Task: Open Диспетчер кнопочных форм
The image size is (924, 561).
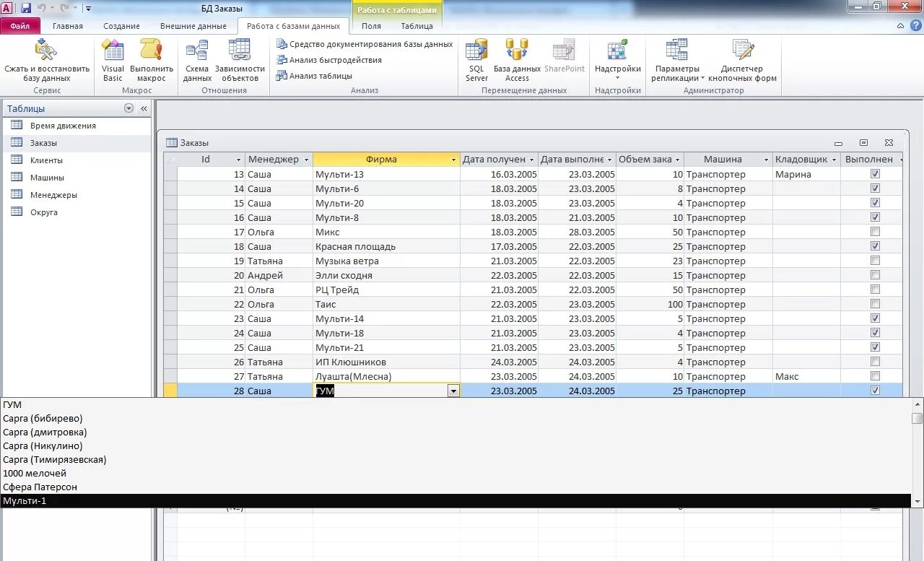Action: pos(742,61)
